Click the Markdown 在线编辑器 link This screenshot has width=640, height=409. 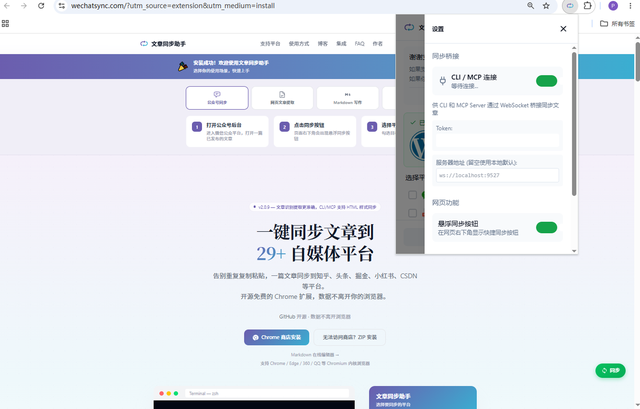tap(315, 355)
